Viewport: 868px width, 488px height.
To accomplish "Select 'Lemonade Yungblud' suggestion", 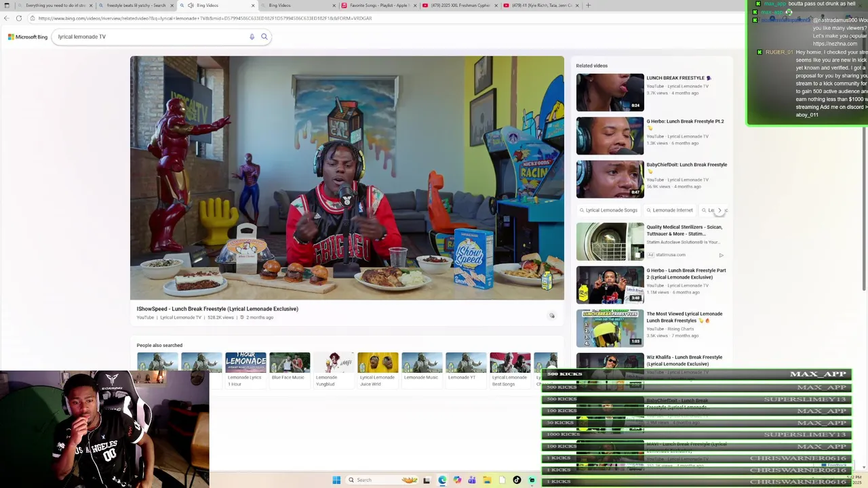I will pyautogui.click(x=334, y=370).
